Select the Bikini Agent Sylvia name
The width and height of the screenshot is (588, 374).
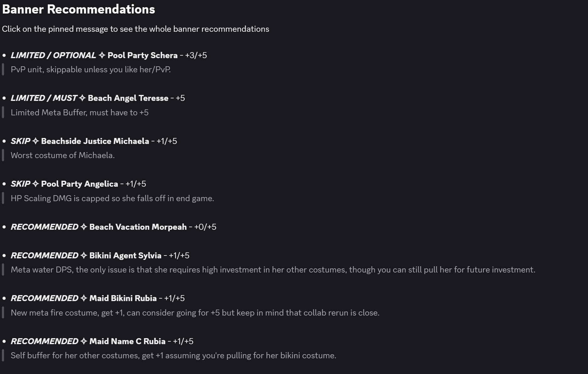(125, 256)
